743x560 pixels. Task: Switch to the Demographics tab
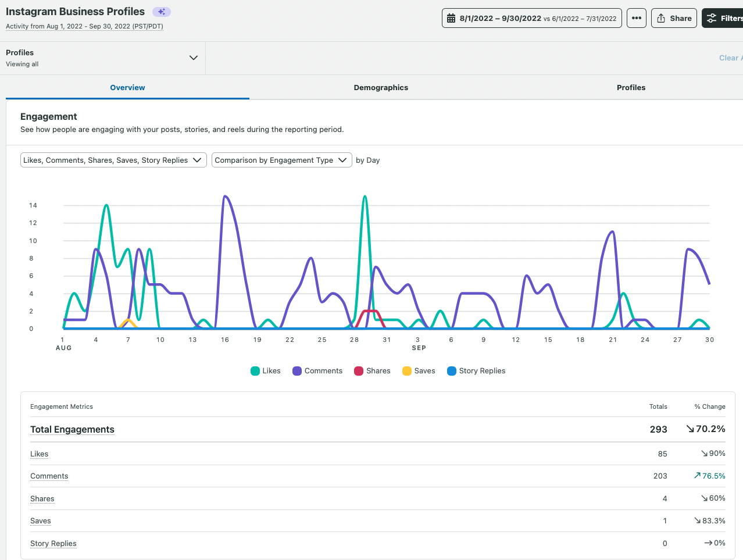(381, 87)
